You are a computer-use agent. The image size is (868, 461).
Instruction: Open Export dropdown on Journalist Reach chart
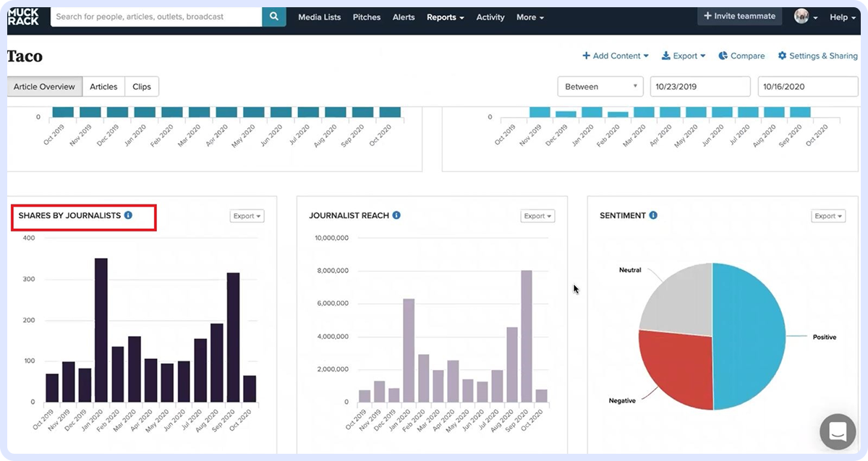point(537,216)
